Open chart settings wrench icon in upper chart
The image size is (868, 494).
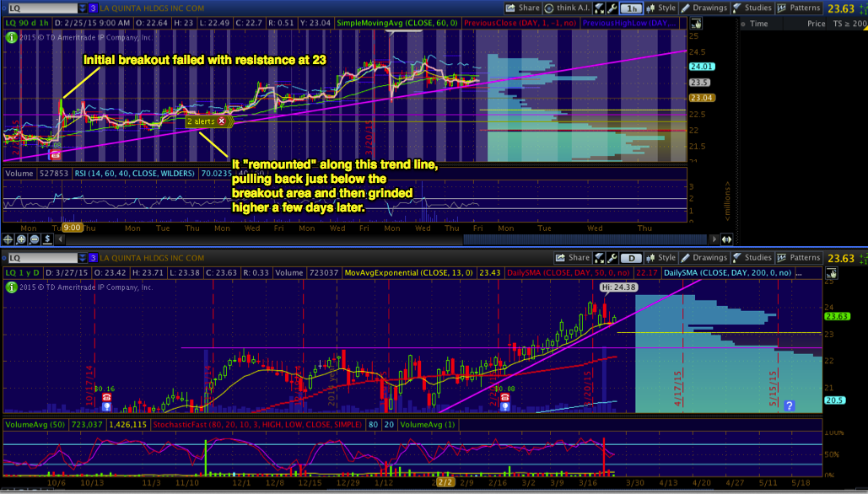612,8
